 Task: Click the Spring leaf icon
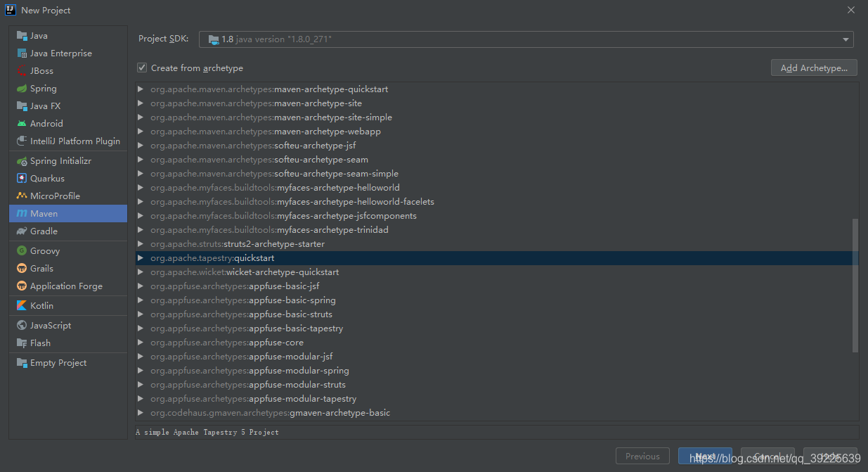pyautogui.click(x=22, y=89)
